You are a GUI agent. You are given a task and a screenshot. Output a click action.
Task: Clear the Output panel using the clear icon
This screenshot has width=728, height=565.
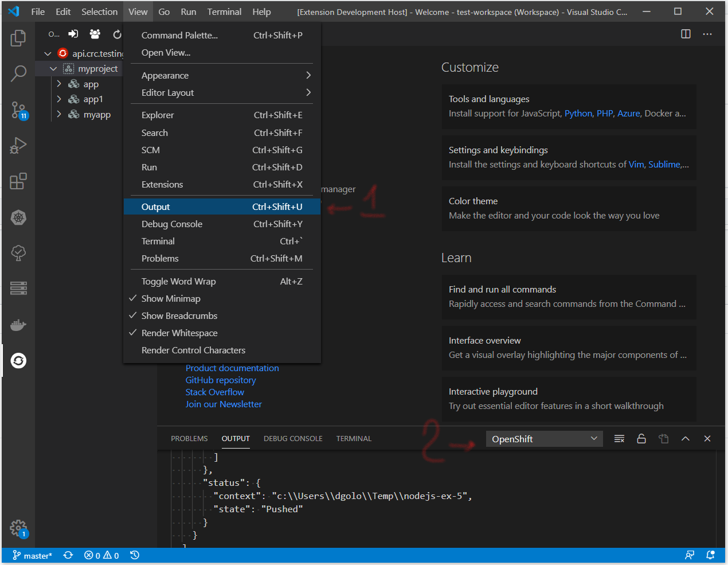click(x=619, y=438)
